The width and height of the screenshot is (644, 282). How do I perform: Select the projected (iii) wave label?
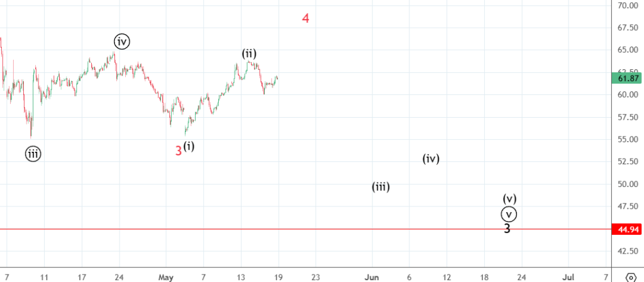[380, 186]
